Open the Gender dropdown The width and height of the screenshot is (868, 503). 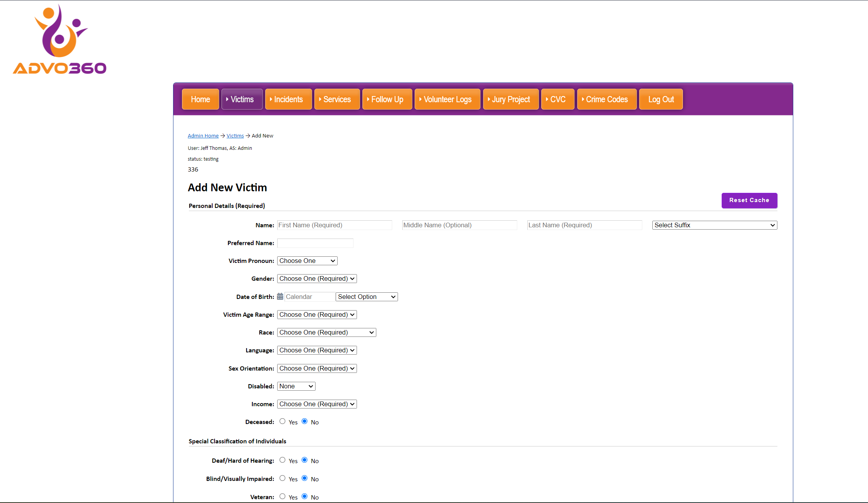pos(317,279)
